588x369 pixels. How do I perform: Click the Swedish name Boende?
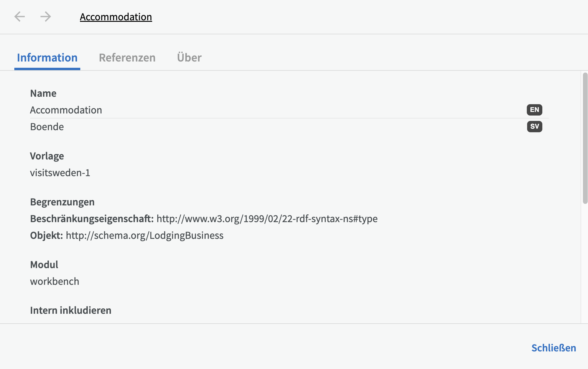(47, 127)
